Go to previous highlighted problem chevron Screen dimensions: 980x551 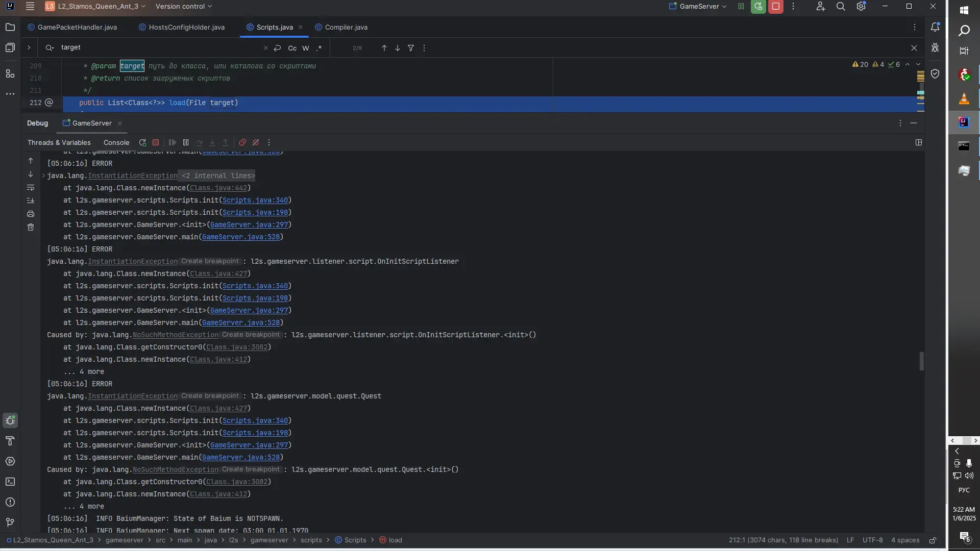908,64
